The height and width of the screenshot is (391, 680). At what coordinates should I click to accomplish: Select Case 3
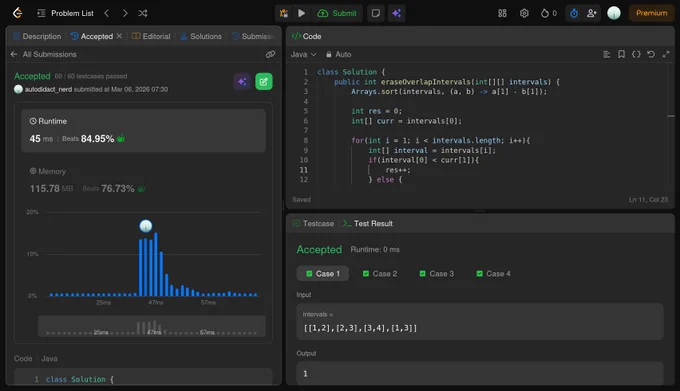(x=437, y=274)
